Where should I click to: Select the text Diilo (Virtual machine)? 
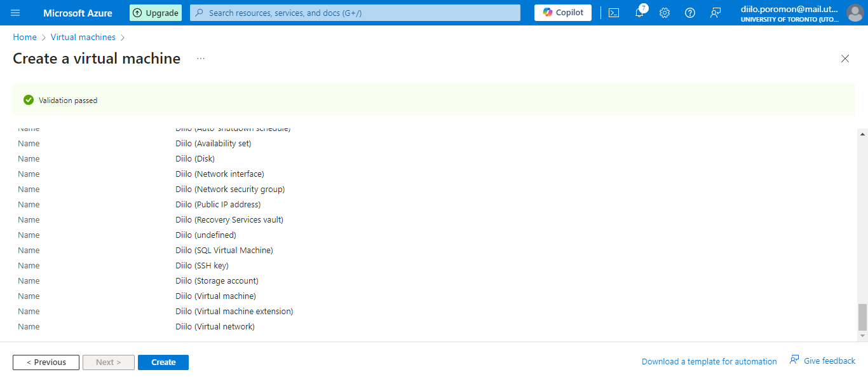click(216, 296)
